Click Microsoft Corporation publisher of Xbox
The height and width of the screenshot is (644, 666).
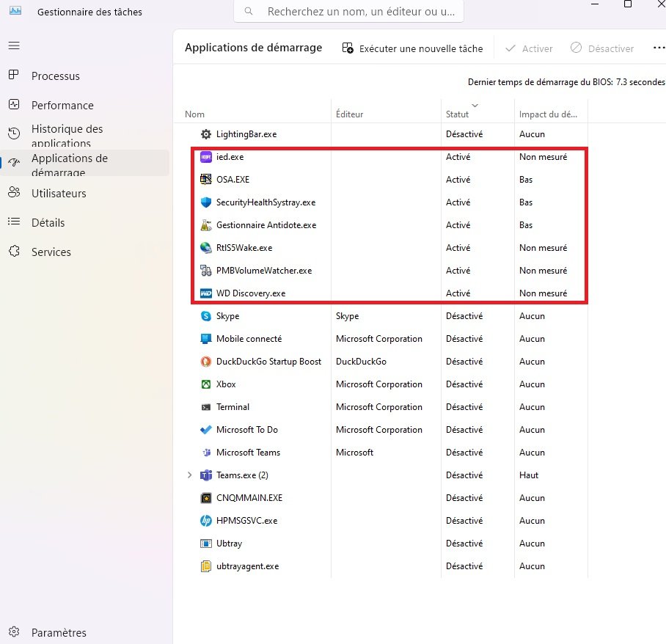point(379,384)
